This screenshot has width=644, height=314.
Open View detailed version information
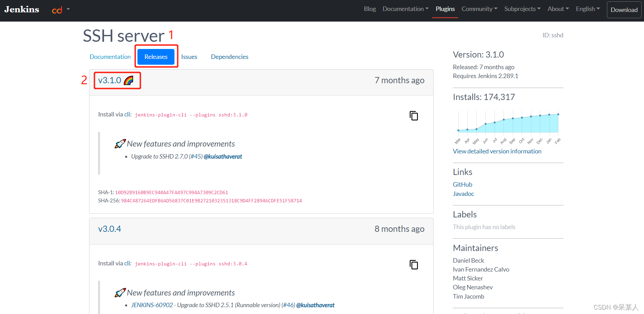[497, 151]
